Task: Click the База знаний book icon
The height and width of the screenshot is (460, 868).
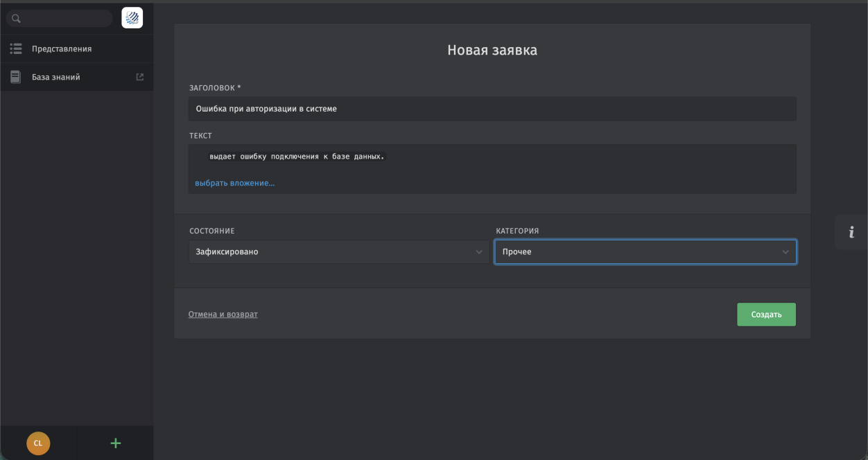Action: click(16, 78)
